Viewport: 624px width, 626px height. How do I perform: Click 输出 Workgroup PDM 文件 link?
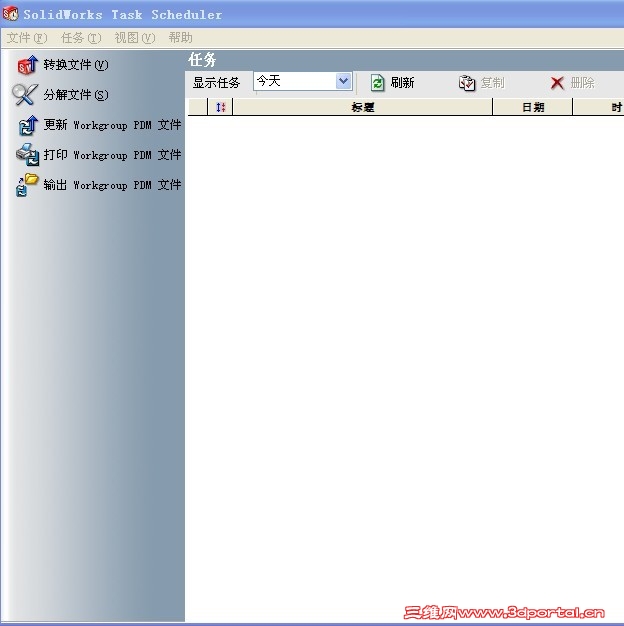coord(112,185)
